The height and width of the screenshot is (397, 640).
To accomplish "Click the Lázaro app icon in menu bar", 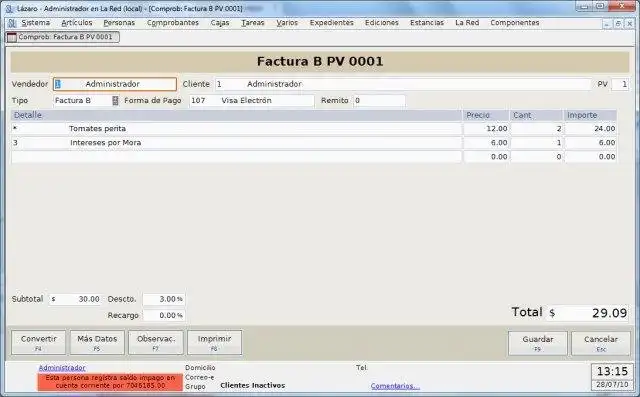I will [x=12, y=23].
